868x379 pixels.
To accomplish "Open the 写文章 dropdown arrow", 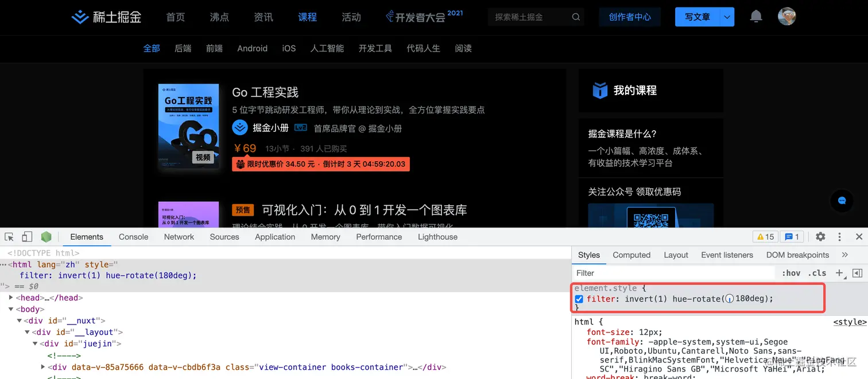I will tap(727, 17).
